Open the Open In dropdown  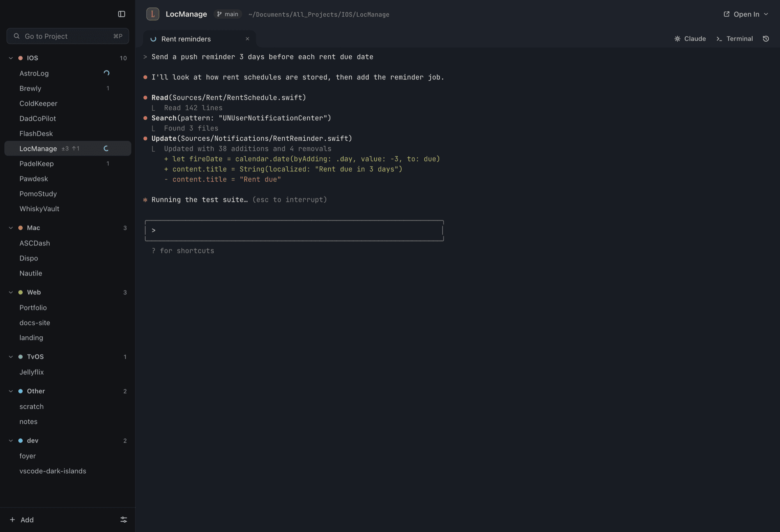(746, 14)
